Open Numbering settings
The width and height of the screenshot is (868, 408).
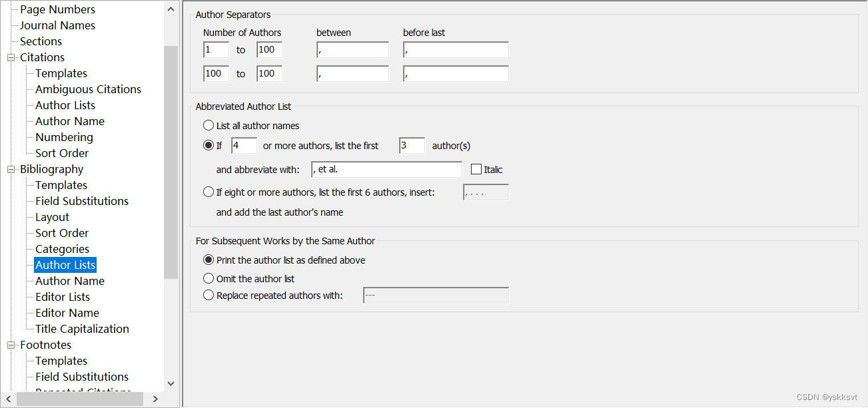coord(64,137)
